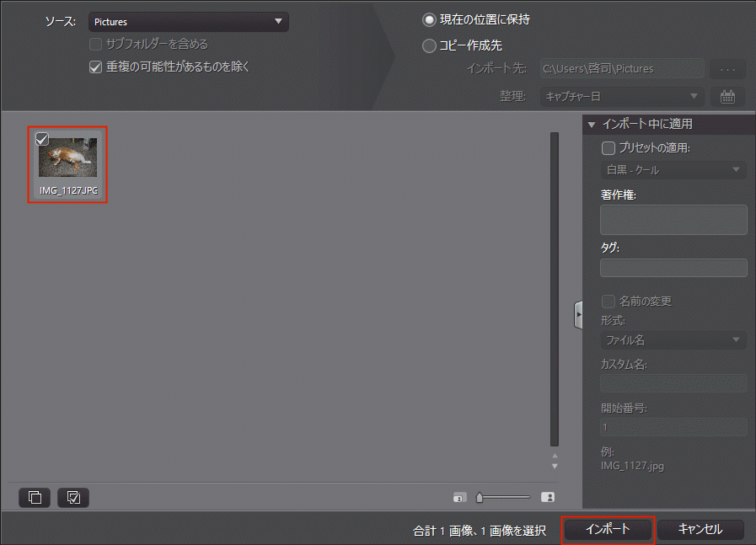This screenshot has height=545, width=756.
Task: Open the 形式 ファイル名 dropdown
Action: point(673,340)
